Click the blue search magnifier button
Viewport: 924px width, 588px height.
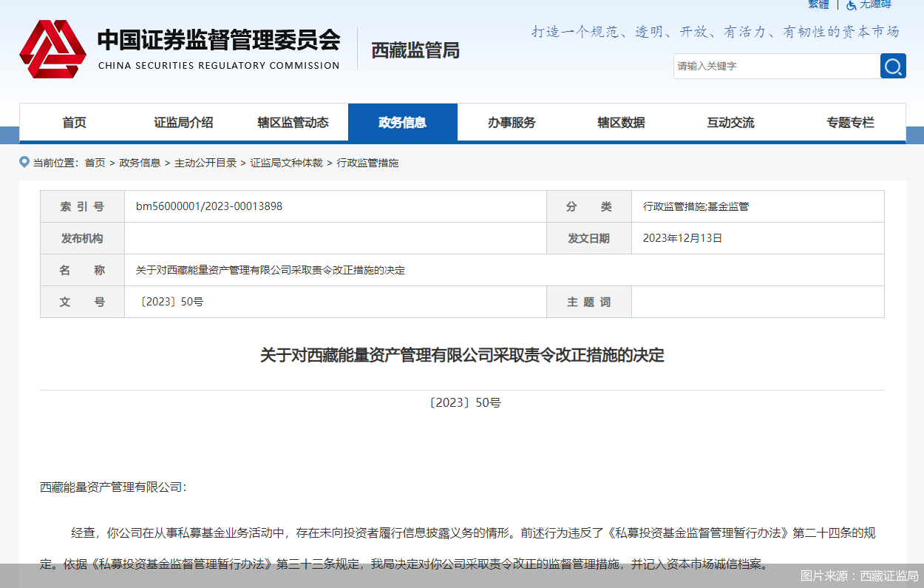(x=893, y=66)
